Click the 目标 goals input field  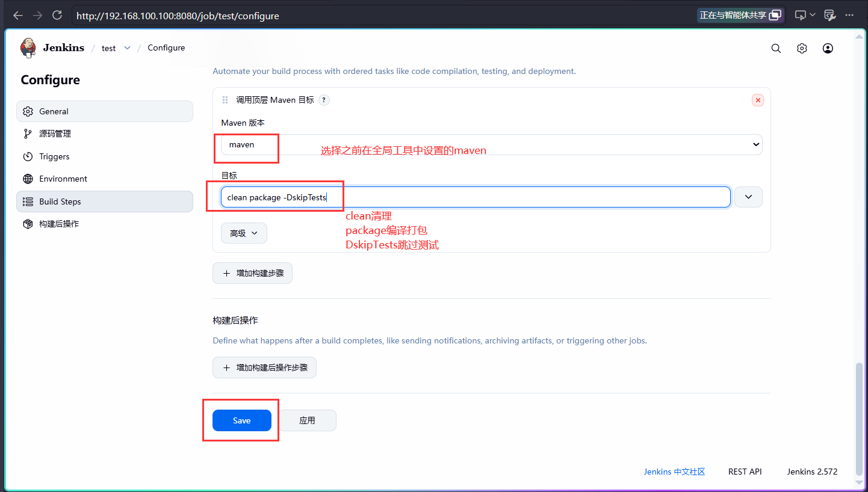tap(476, 197)
